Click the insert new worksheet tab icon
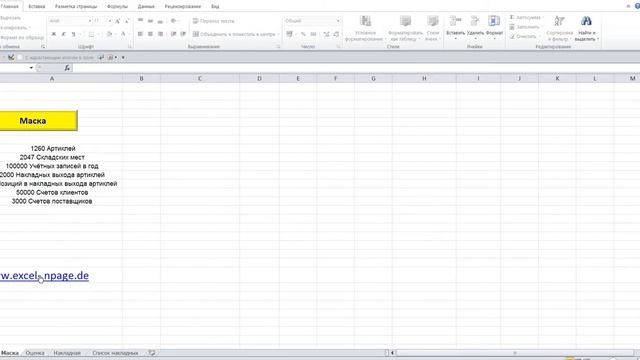The image size is (640, 360). click(x=152, y=353)
